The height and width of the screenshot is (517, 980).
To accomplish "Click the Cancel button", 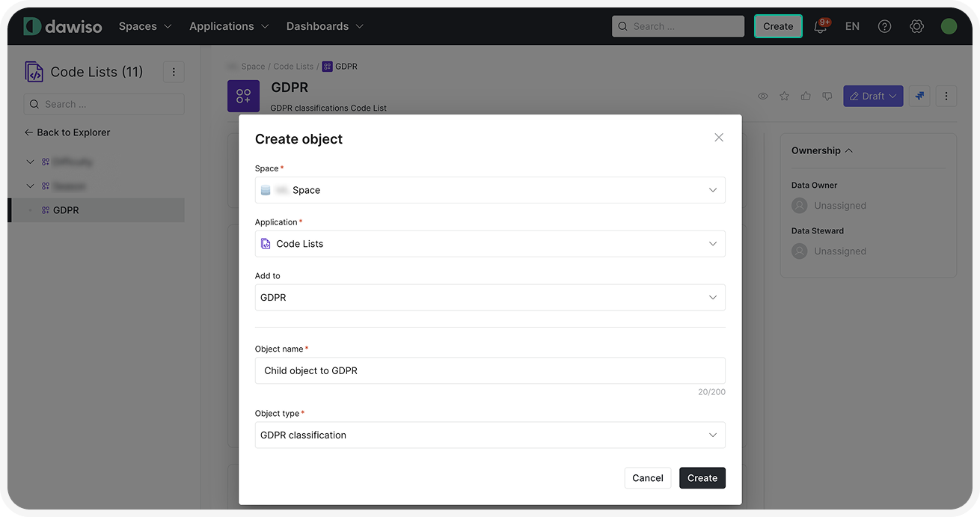I will click(x=647, y=478).
